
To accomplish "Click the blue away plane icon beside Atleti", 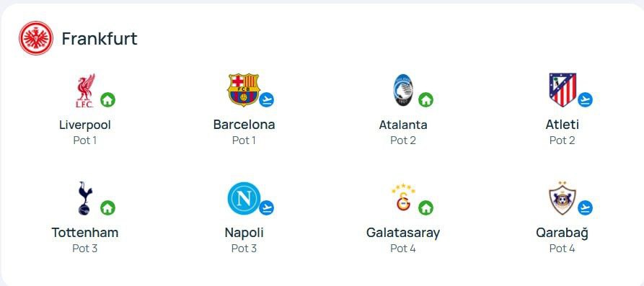I will click(585, 99).
